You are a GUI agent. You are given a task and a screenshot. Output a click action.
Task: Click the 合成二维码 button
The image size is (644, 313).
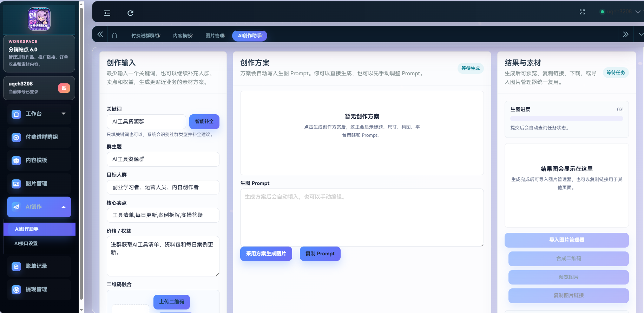pyautogui.click(x=569, y=258)
